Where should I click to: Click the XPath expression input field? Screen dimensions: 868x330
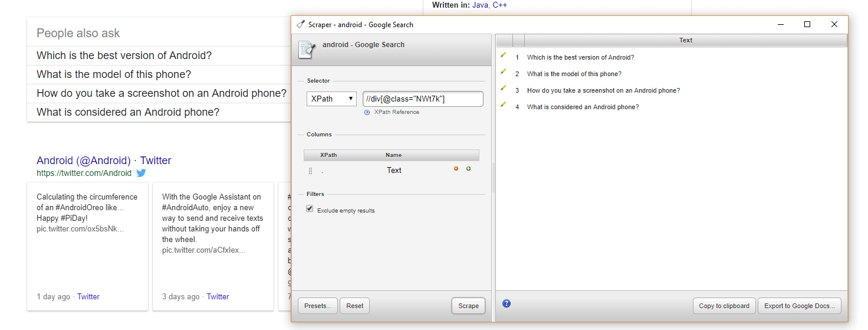tap(423, 99)
